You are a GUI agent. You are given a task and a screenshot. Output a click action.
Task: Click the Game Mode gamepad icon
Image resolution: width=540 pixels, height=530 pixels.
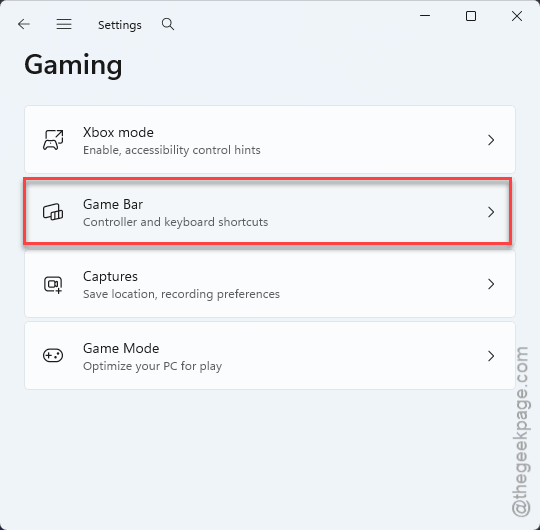pos(53,355)
